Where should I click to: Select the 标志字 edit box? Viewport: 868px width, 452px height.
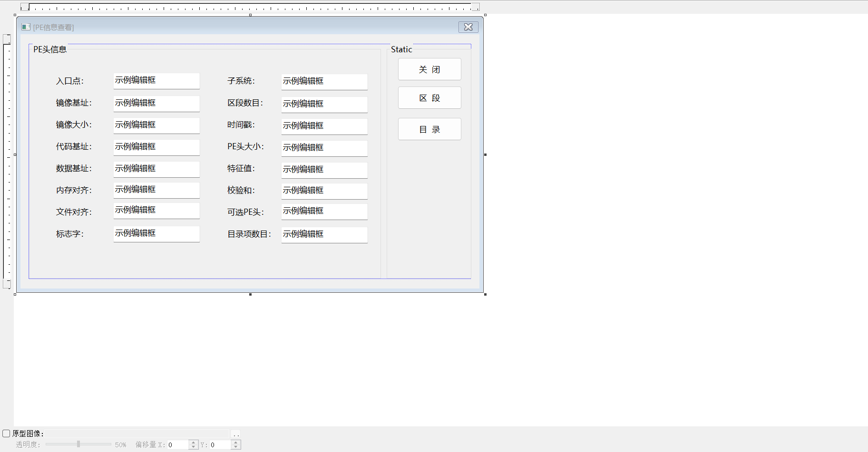coord(156,233)
